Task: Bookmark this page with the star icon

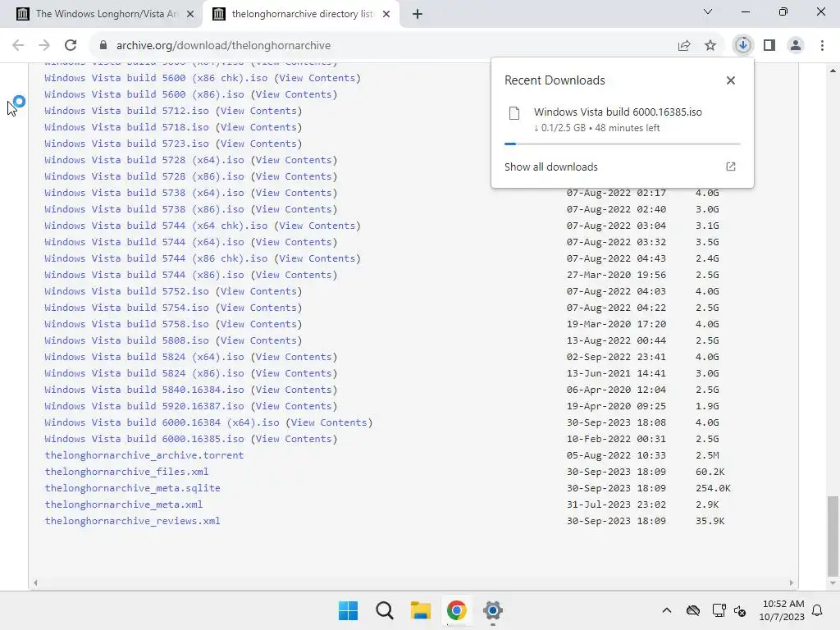Action: click(x=710, y=46)
